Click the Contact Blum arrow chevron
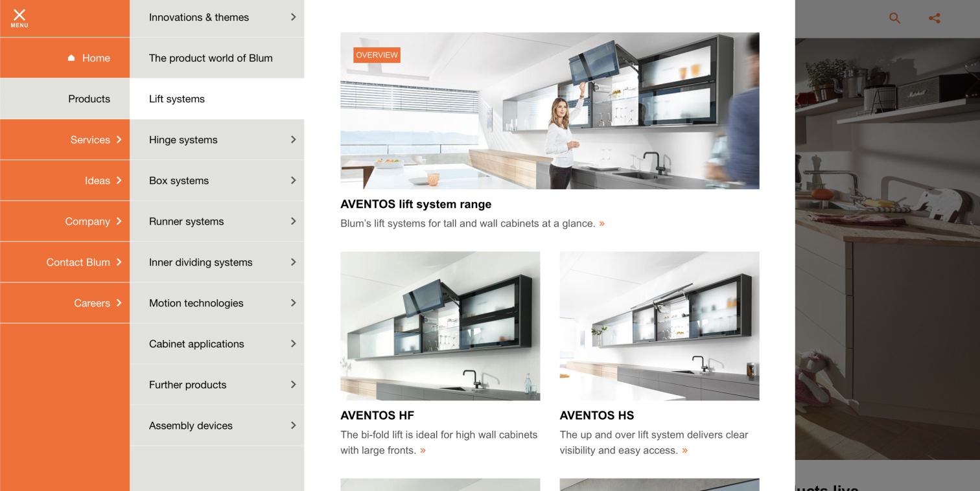 click(x=119, y=262)
